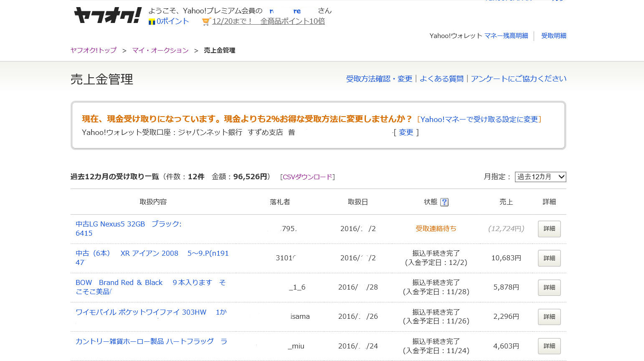Click 取扱内容 column header
The width and height of the screenshot is (644, 361).
click(153, 202)
